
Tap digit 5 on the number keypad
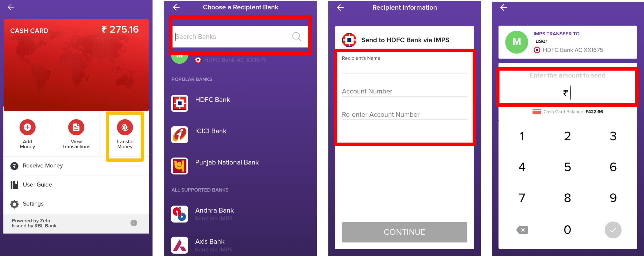[x=567, y=167]
